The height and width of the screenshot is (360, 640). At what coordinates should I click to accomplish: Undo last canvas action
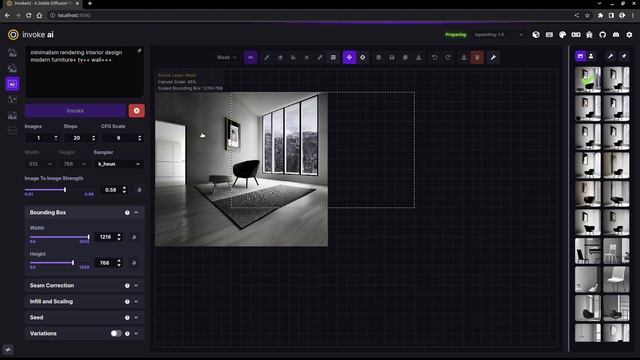[x=434, y=58]
